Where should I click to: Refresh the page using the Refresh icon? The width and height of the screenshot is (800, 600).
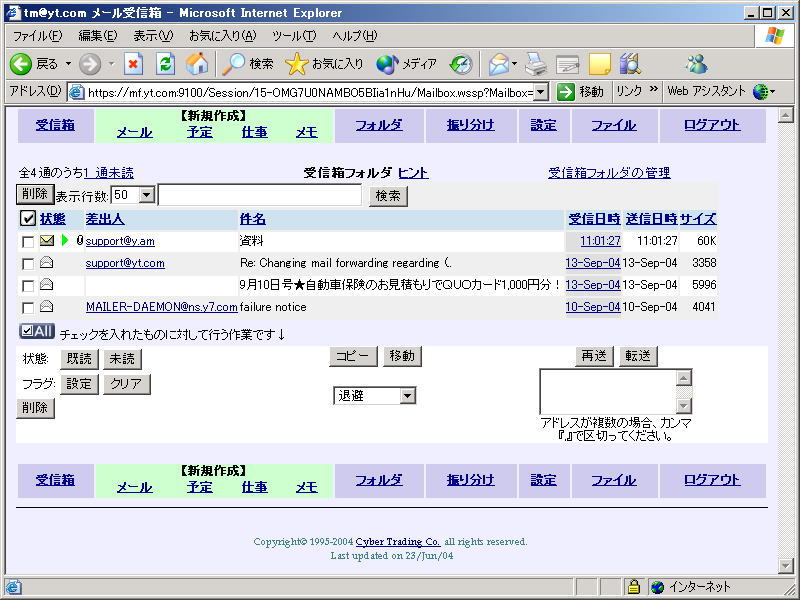pos(165,64)
